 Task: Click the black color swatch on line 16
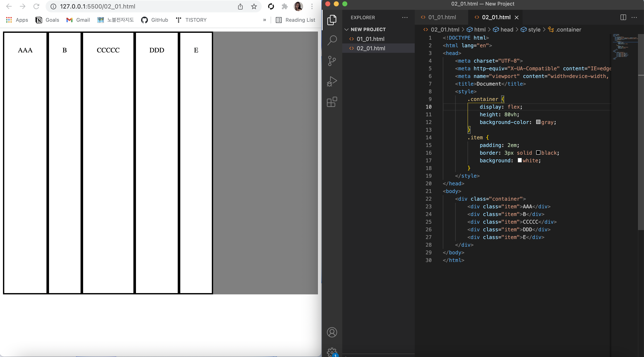point(538,153)
